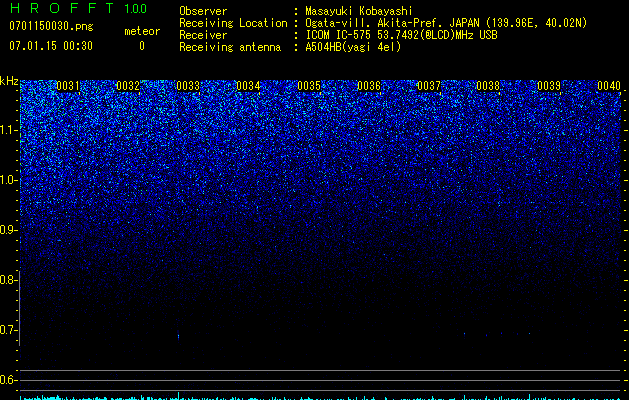Click the Ogata-vill. Akita-Pref. JAPAN location text
The image size is (629, 400).
[x=446, y=23]
